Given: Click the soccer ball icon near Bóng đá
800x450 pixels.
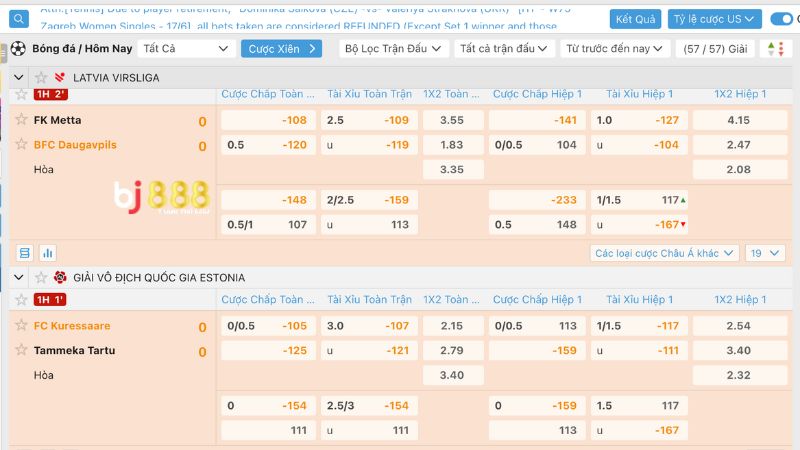Looking at the screenshot, I should (x=18, y=48).
